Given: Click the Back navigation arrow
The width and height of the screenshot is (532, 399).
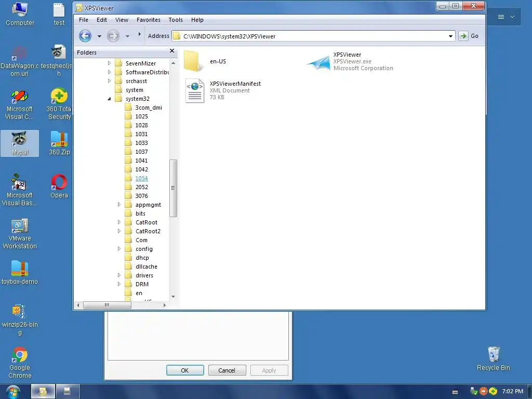Looking at the screenshot, I should 85,36.
